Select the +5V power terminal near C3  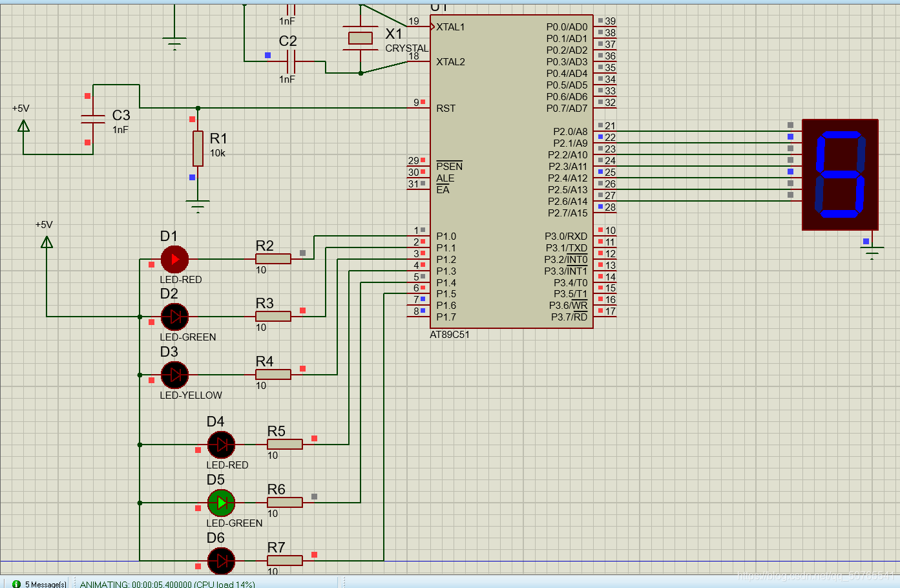(x=24, y=125)
